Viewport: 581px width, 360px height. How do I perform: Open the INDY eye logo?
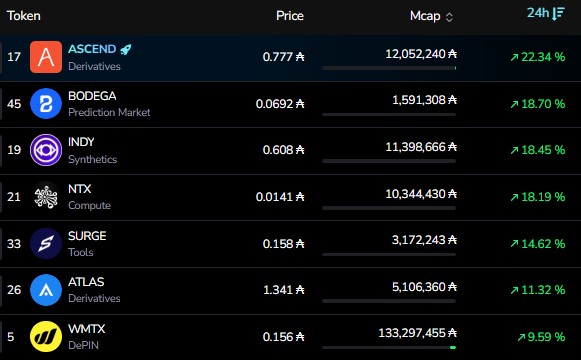[46, 150]
